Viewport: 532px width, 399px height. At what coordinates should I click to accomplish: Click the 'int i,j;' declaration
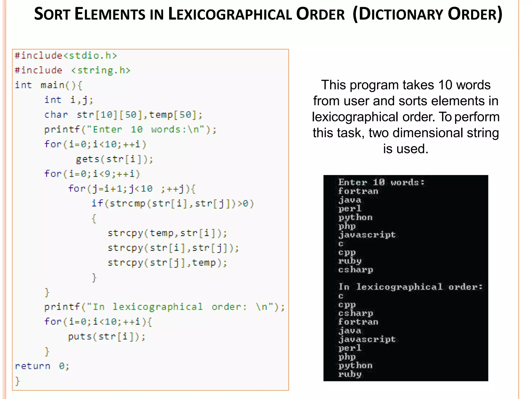(x=69, y=100)
